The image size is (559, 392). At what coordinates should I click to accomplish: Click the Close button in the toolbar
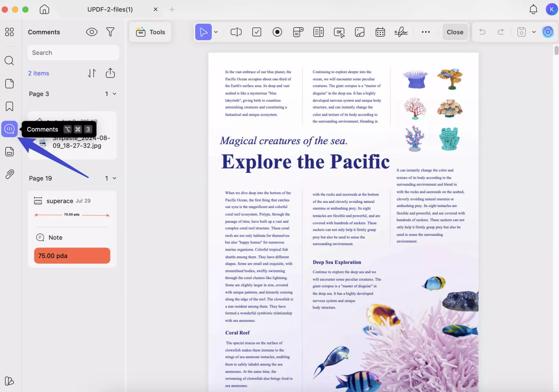click(455, 32)
